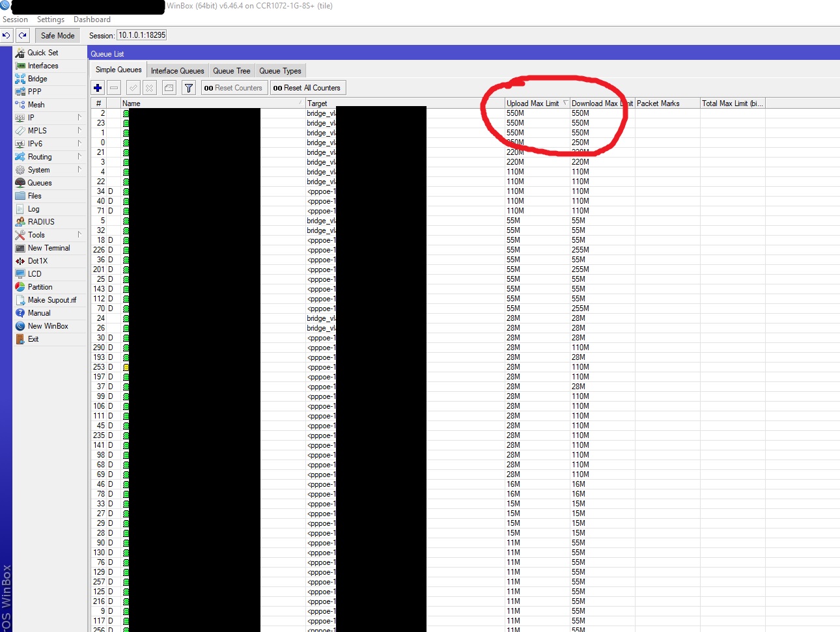Screen dimensions: 840x632
Task: Select queue row number 235
Action: tap(465, 435)
